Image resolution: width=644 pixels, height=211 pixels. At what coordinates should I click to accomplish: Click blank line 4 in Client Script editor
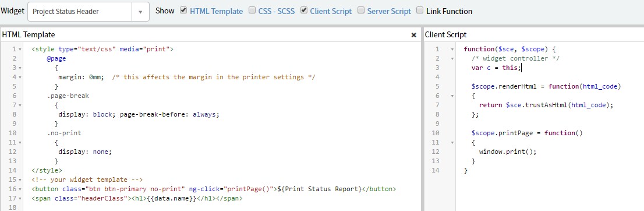tap(550, 77)
